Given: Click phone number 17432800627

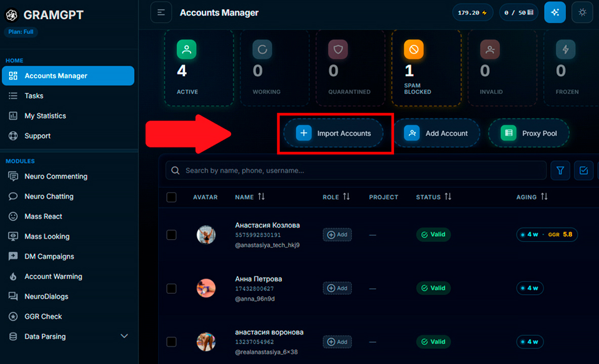Looking at the screenshot, I should 254,289.
